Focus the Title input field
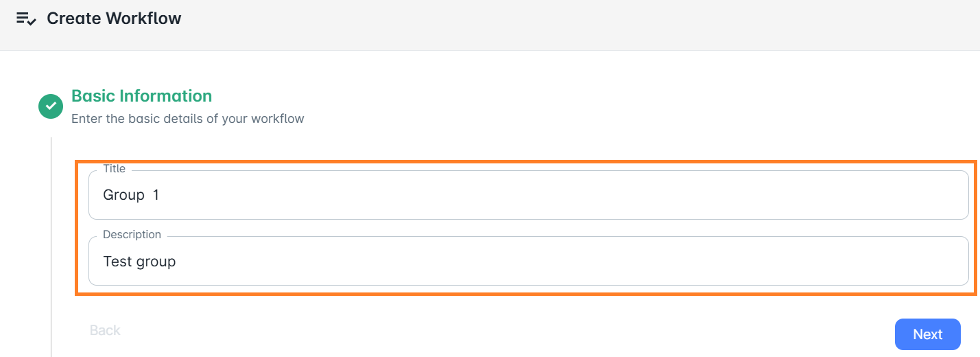Viewport: 980px width, 357px height. pyautogui.click(x=528, y=195)
